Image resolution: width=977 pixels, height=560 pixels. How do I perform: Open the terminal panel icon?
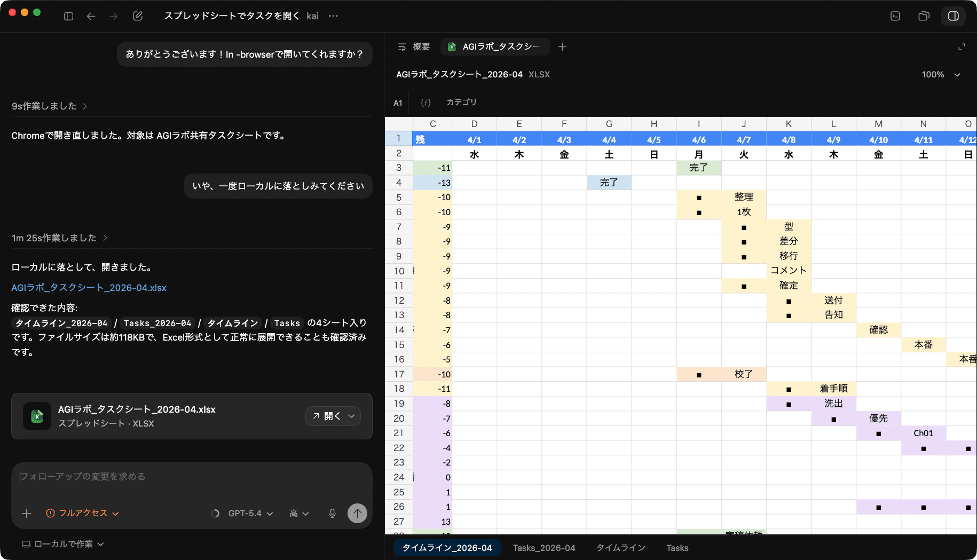pos(895,16)
